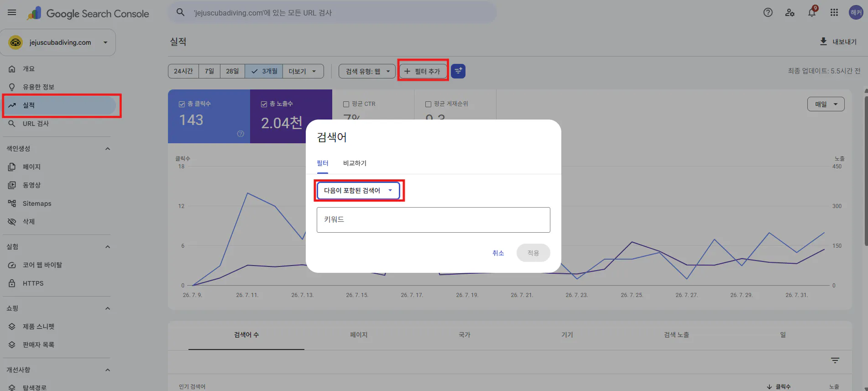This screenshot has height=391, width=868.
Task: Collapse the 색인생성 sidebar section
Action: pos(108,149)
